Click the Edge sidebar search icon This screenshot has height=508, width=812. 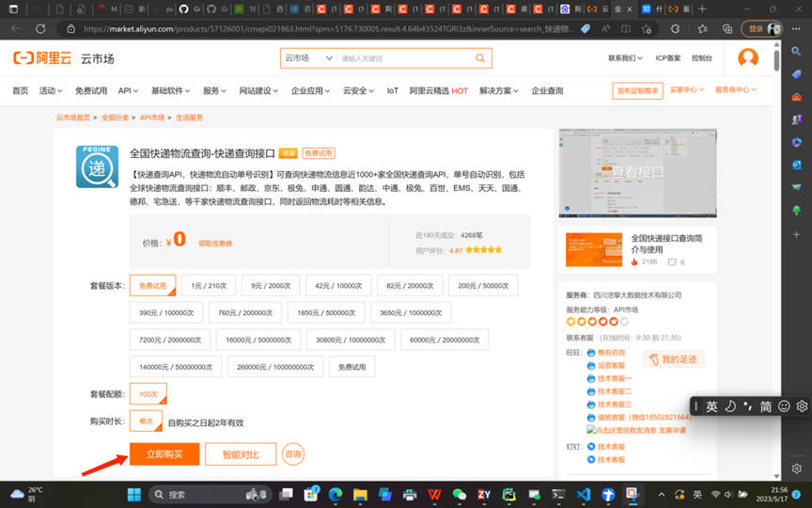tap(796, 51)
